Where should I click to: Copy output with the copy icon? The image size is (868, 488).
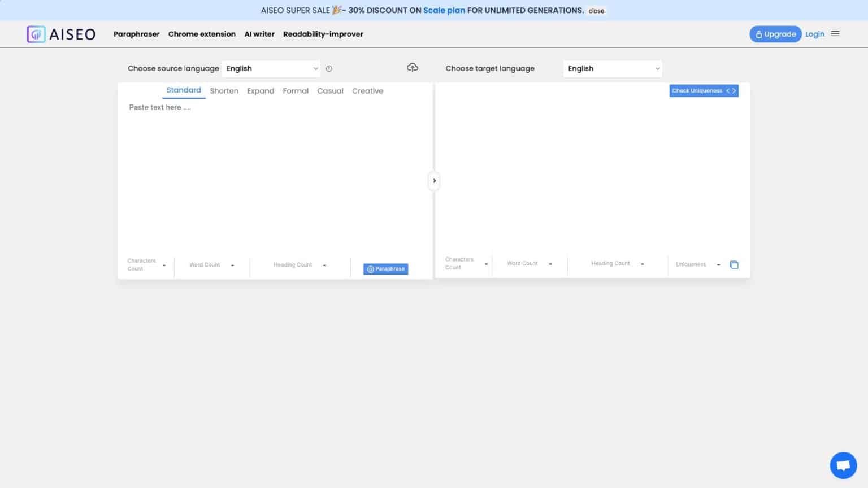click(x=734, y=264)
